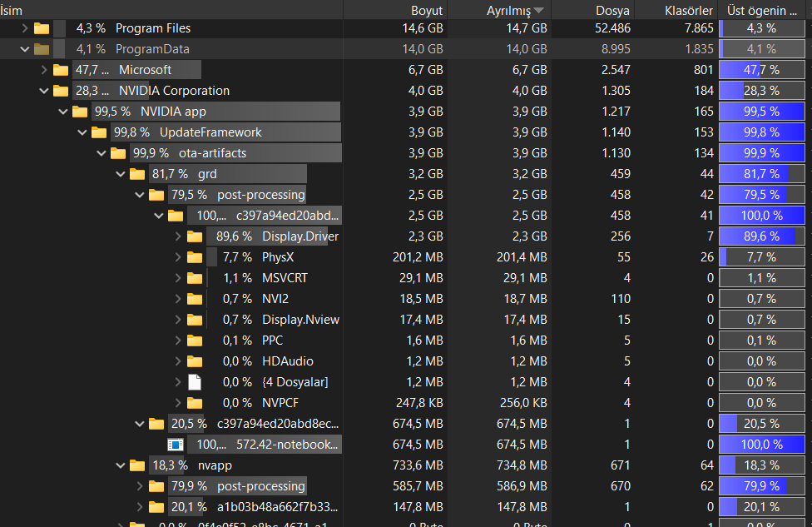Click folder icon of post-processing 79,5 % row
Screen dimensions: 812x527
click(156, 195)
